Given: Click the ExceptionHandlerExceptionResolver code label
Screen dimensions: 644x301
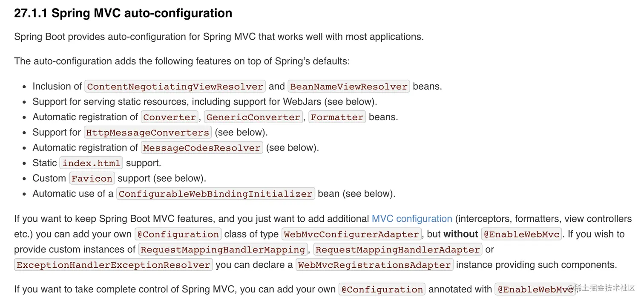Looking at the screenshot, I should (113, 265).
